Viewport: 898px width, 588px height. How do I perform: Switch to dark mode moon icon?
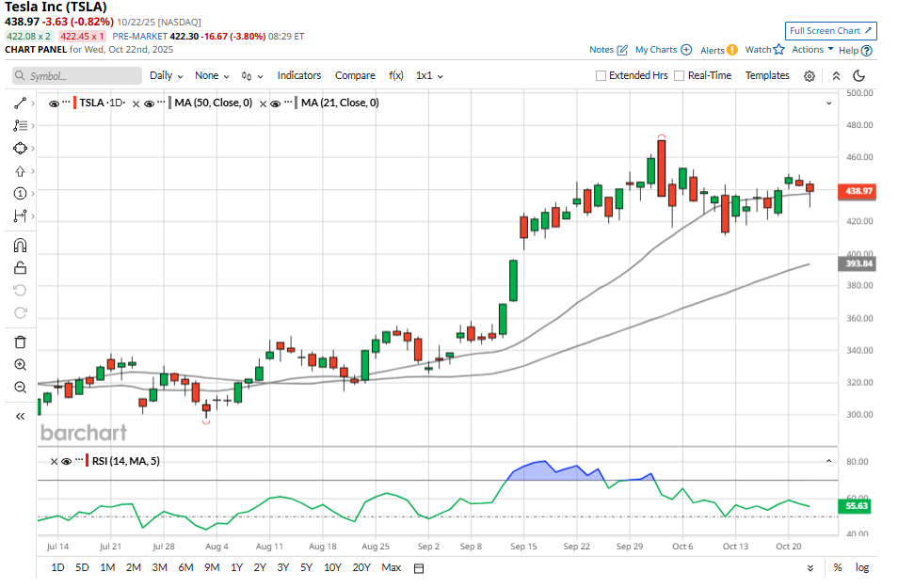point(858,76)
